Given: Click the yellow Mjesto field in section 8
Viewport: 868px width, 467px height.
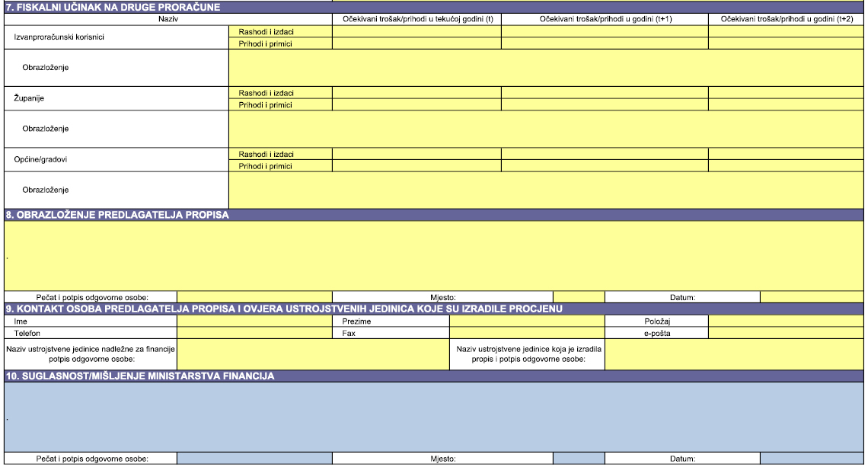Looking at the screenshot, I should [579, 297].
